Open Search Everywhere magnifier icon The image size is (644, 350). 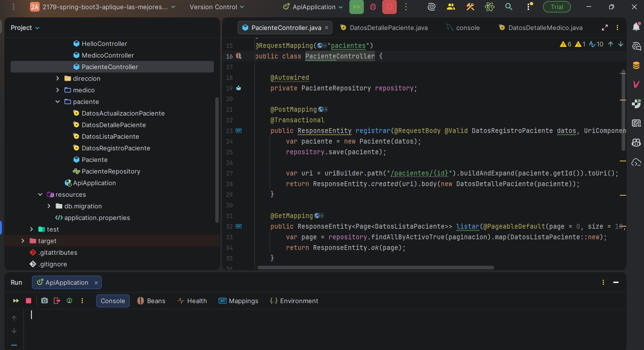pyautogui.click(x=509, y=7)
